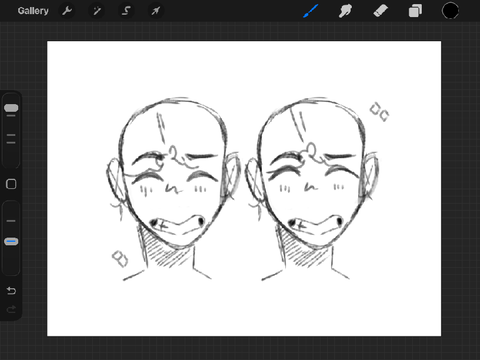Screen dimensions: 480x360
Task: Select the Eraser tool
Action: 380,11
